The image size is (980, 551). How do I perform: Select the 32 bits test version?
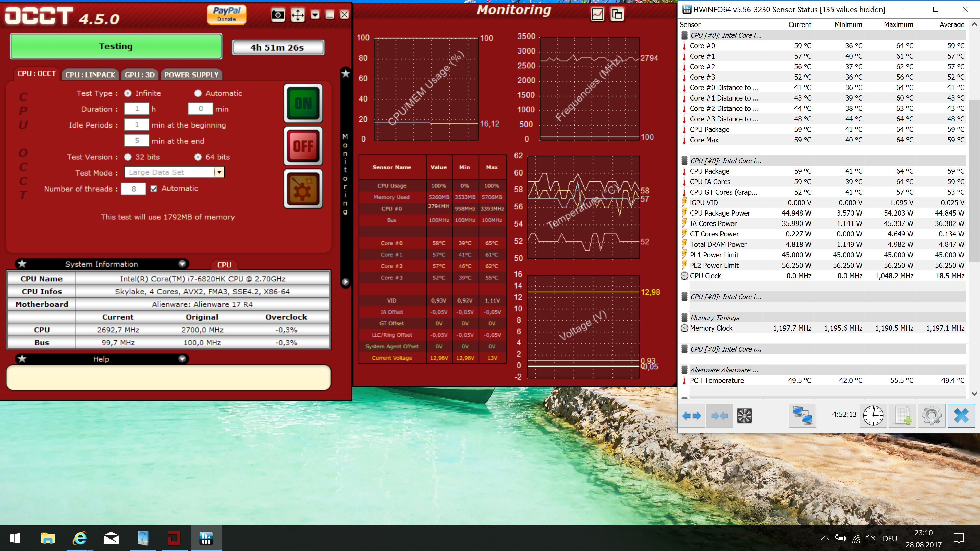coord(128,157)
